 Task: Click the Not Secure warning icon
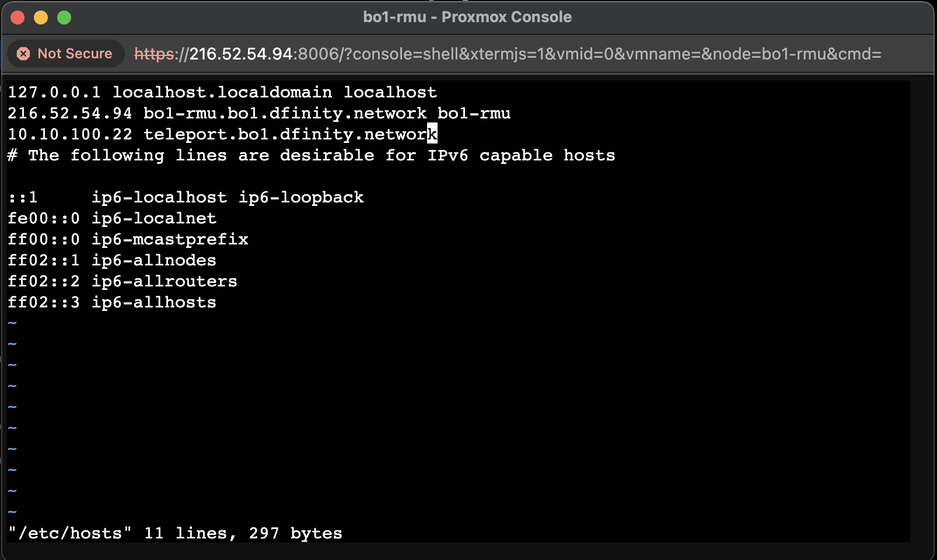click(23, 54)
